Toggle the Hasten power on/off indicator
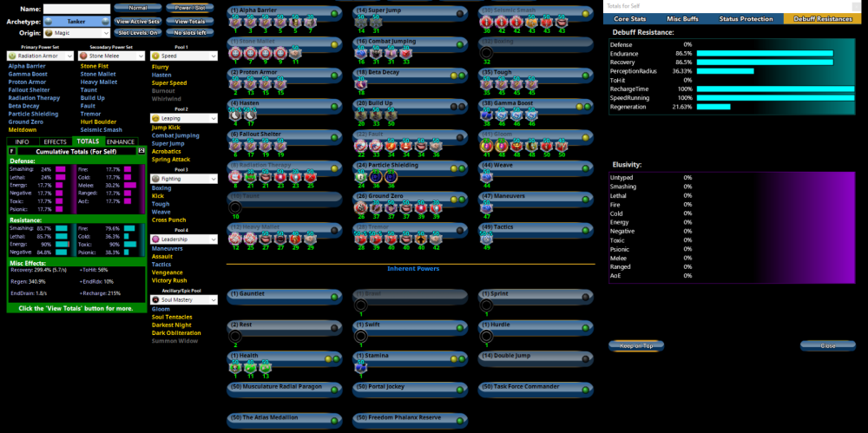 point(333,104)
